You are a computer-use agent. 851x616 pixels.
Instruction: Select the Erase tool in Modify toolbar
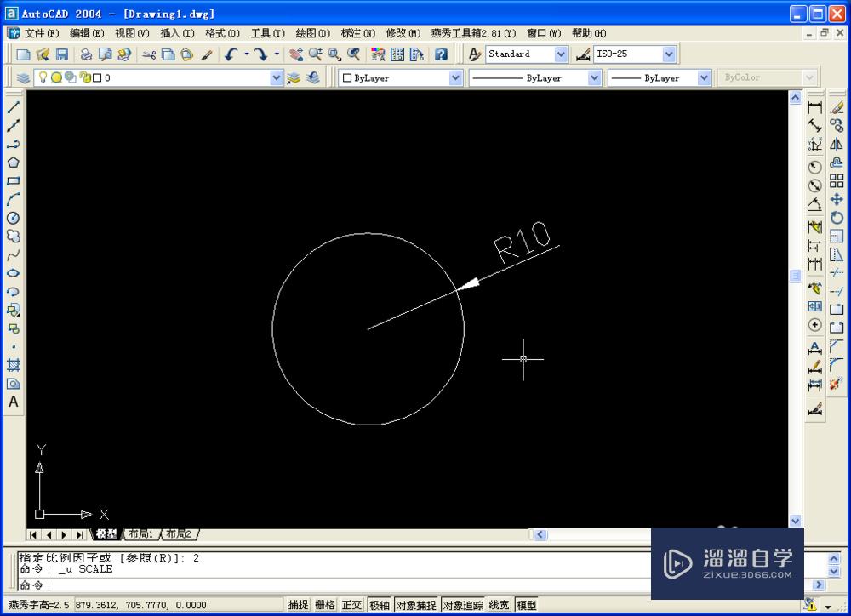[837, 106]
